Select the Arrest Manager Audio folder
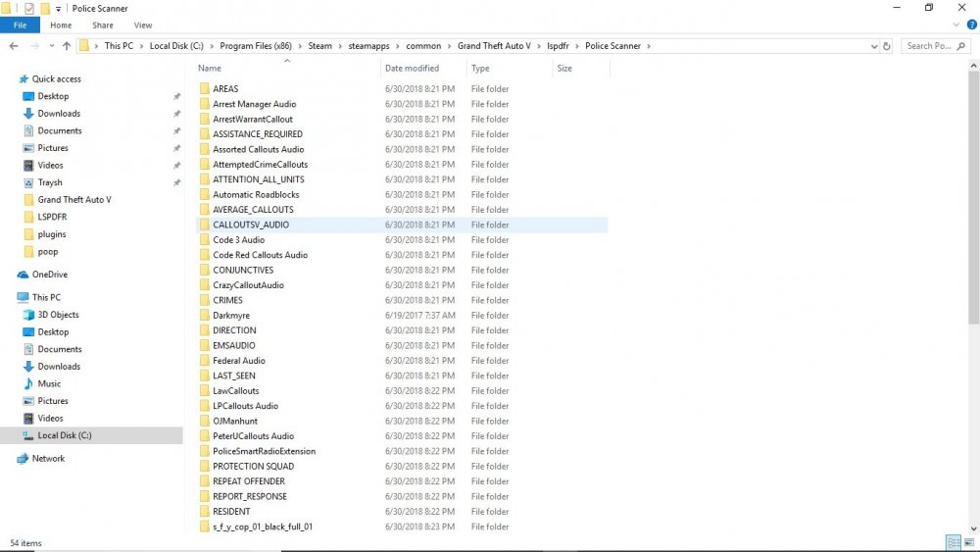 (x=255, y=104)
